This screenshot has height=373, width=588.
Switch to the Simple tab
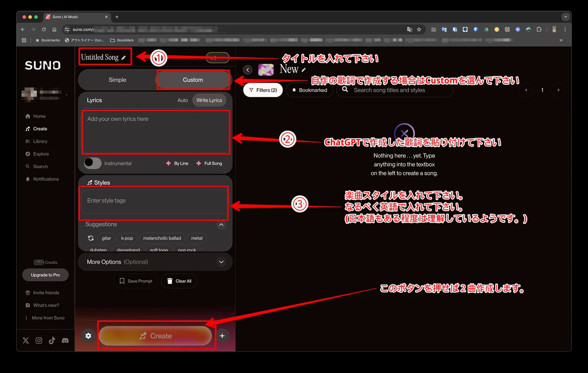(x=117, y=79)
